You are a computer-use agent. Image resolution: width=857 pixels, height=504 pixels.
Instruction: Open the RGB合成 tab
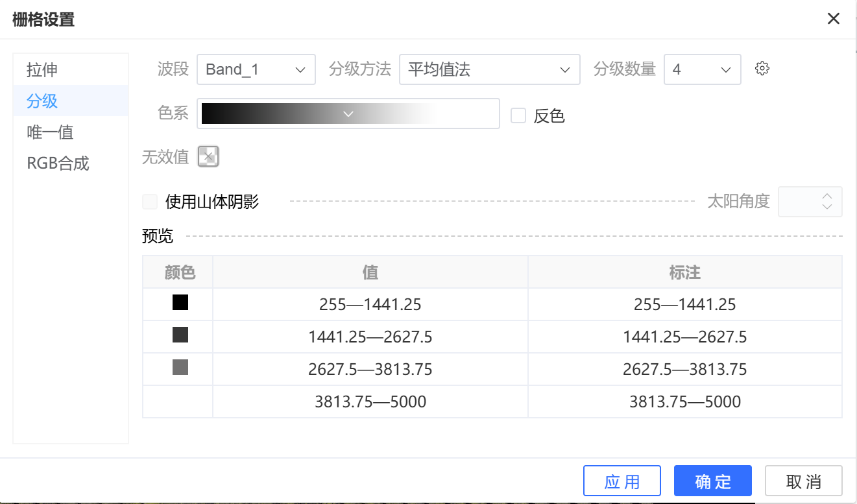click(58, 163)
